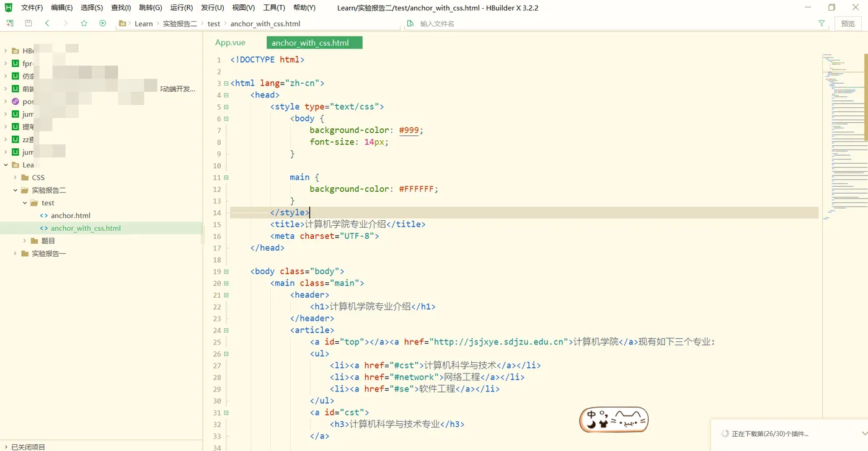Click the save file toolbar icon
Viewport: 868px width, 451px height.
[29, 24]
